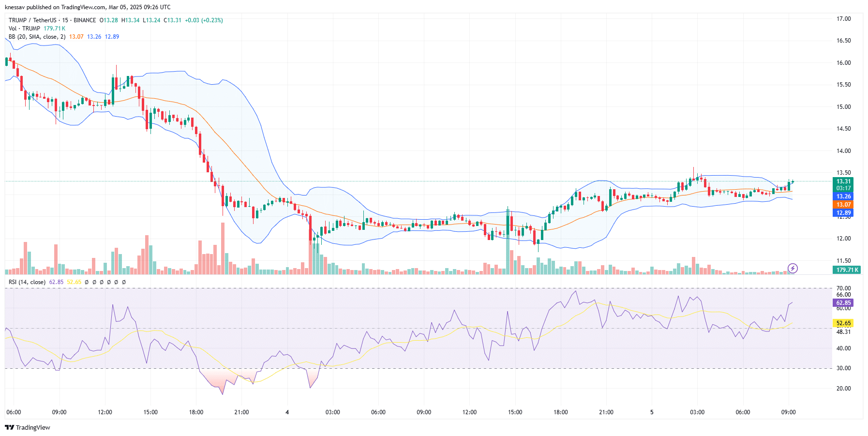The height and width of the screenshot is (436, 868).
Task: Click the 17.00 price axis label
Action: pos(844,19)
